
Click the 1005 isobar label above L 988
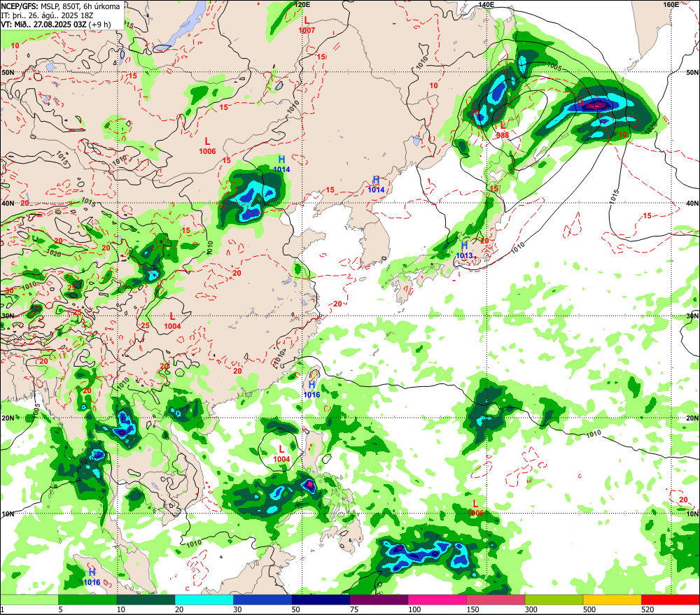[554, 66]
